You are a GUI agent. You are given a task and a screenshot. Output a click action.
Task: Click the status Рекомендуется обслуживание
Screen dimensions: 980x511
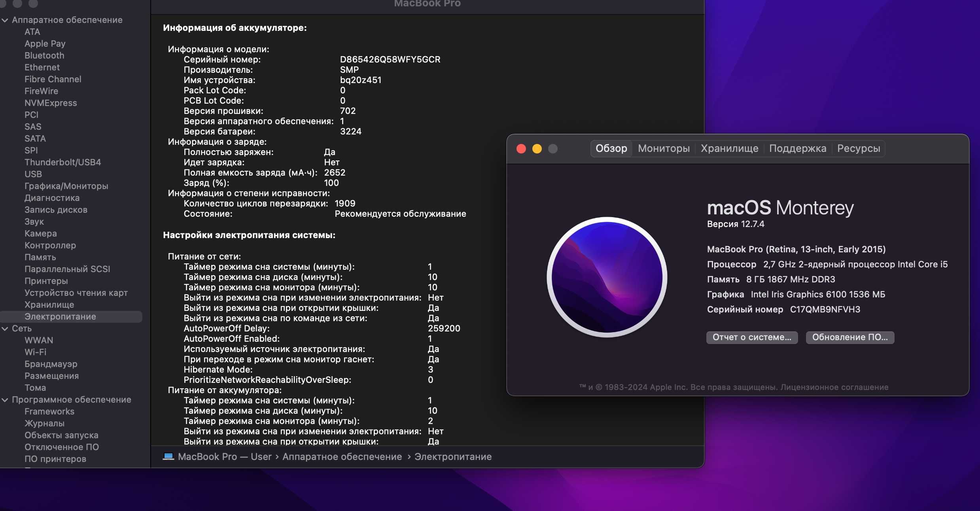click(400, 214)
